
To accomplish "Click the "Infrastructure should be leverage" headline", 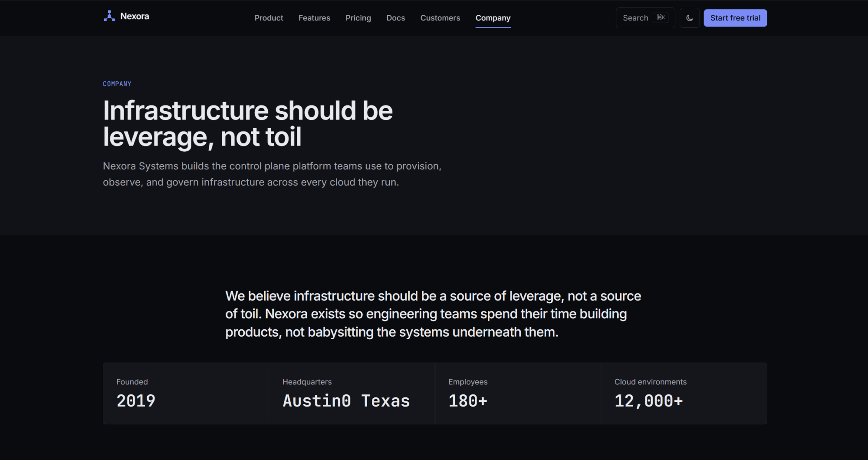I will pos(248,123).
